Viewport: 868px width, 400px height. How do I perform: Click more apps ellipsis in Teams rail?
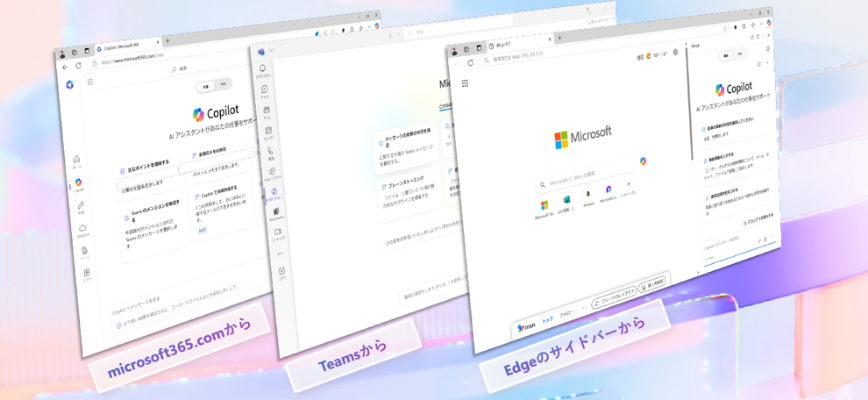pos(279,254)
